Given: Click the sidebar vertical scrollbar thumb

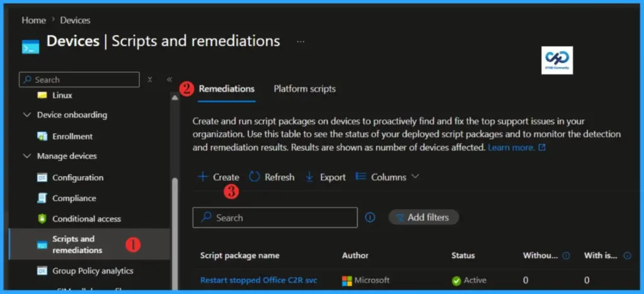Looking at the screenshot, I should coord(175,234).
